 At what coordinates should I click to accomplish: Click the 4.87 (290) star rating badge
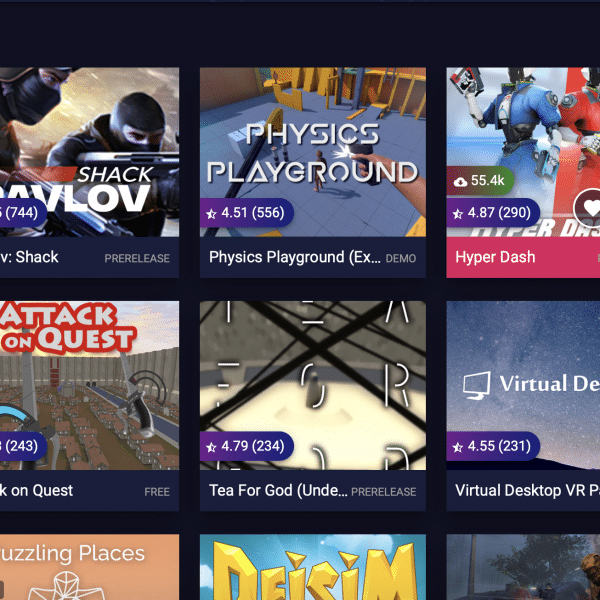(493, 212)
